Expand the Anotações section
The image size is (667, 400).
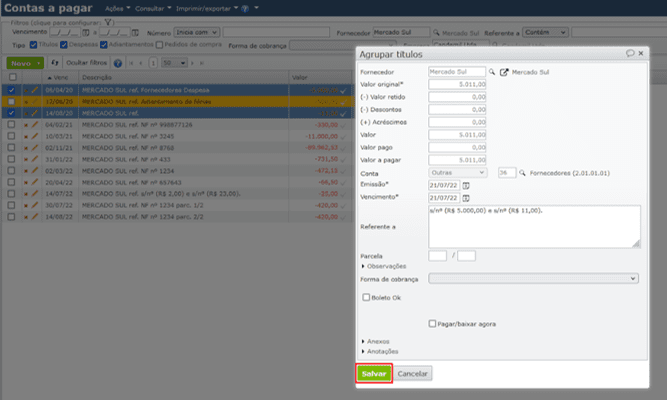click(380, 351)
